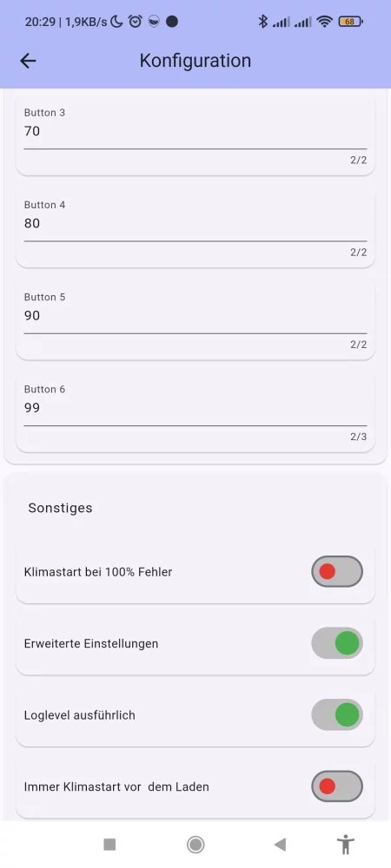This screenshot has height=868, width=391.
Task: Enable Immer Klimastart vor dem Laden
Action: pyautogui.click(x=337, y=786)
